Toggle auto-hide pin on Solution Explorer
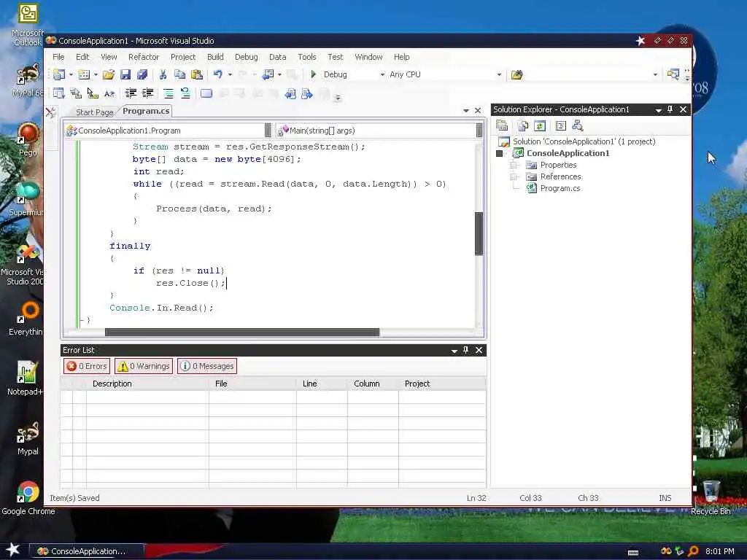Image resolution: width=747 pixels, height=560 pixels. coord(670,109)
